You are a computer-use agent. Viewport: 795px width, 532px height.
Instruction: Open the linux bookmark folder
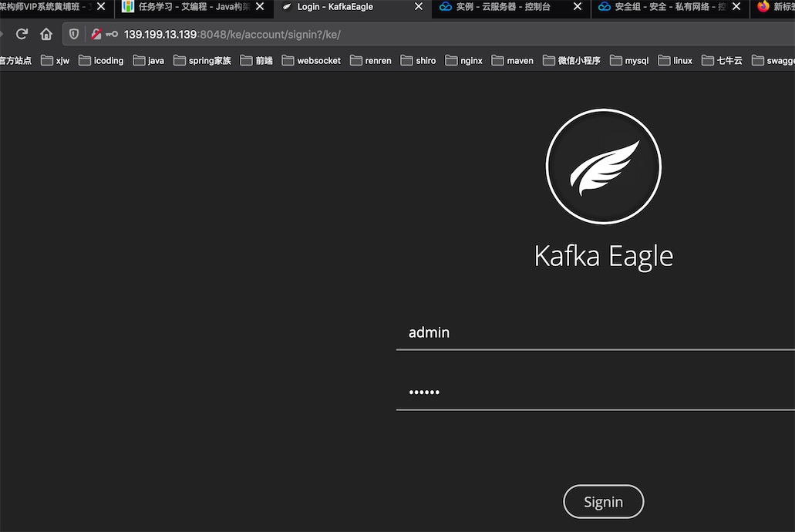coord(675,60)
